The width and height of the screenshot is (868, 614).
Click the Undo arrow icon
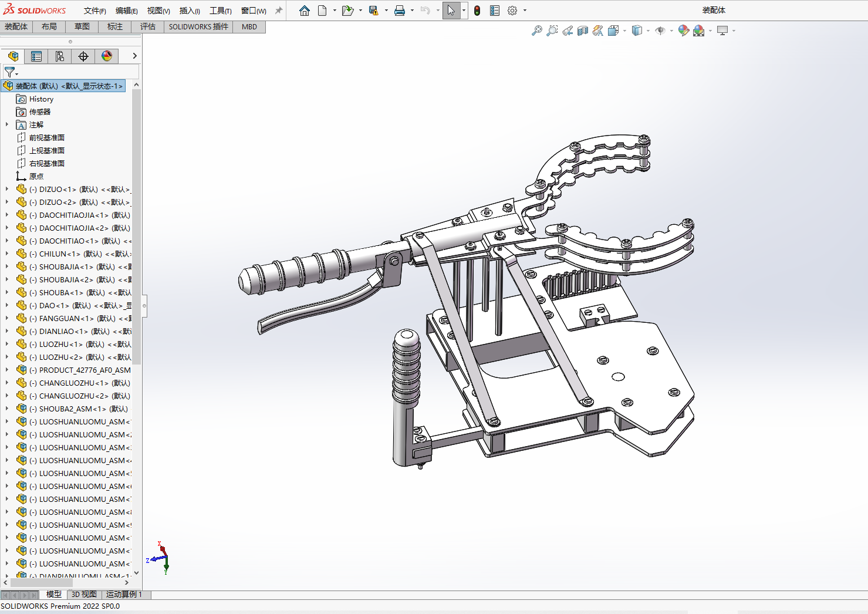click(x=425, y=11)
